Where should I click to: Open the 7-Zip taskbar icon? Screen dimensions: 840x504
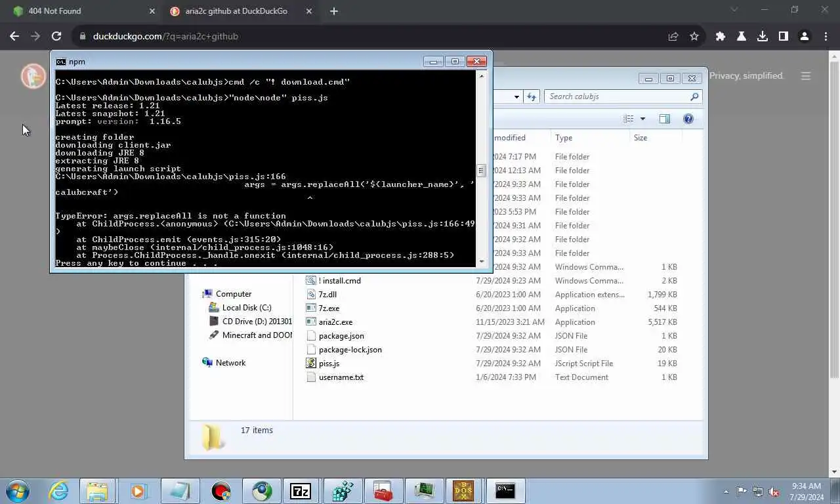click(301, 491)
